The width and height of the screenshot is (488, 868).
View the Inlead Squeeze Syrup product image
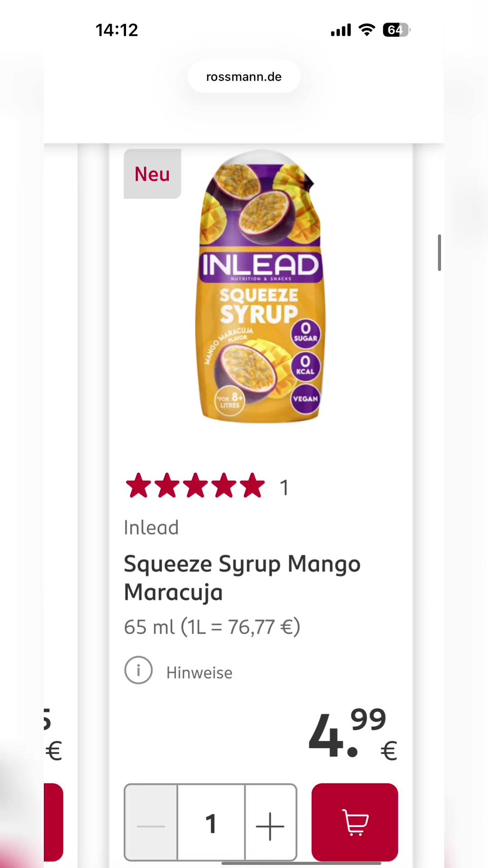[x=260, y=286]
